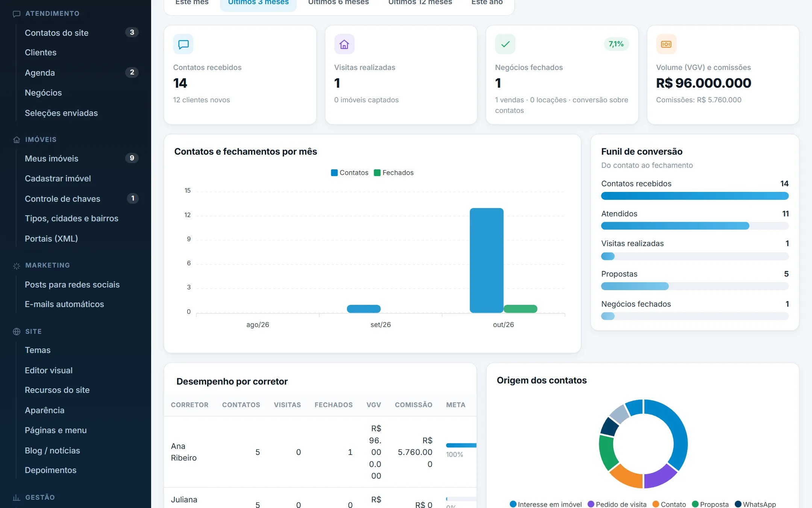Toggle Contato legend entry in donut chart

(669, 504)
